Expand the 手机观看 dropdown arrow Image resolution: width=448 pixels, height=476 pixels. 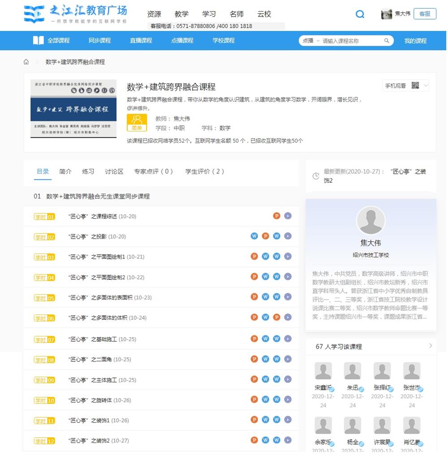(x=426, y=86)
